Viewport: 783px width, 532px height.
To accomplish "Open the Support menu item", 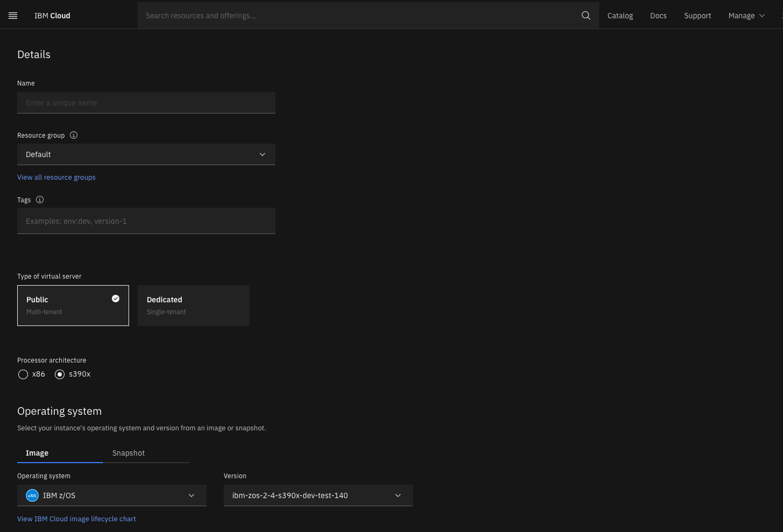I will coord(697,16).
